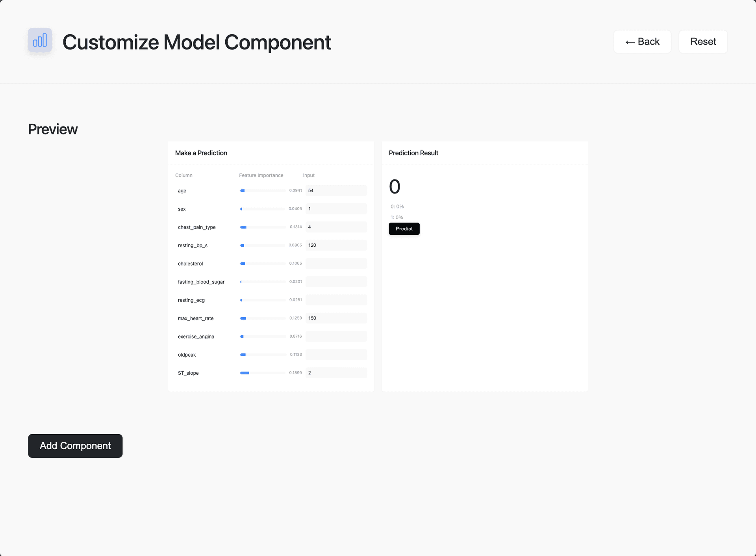
Task: Click the cholesterol feature importance bar
Action: coord(263,264)
